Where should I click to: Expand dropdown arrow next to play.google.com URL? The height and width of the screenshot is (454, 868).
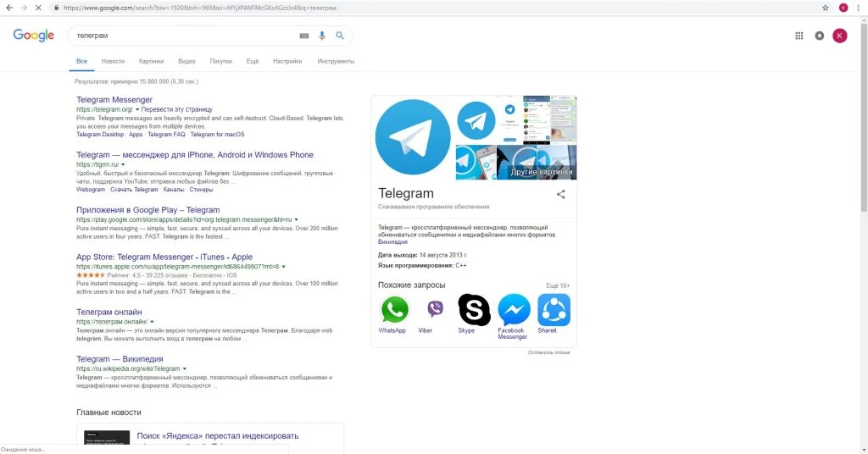[x=296, y=219]
